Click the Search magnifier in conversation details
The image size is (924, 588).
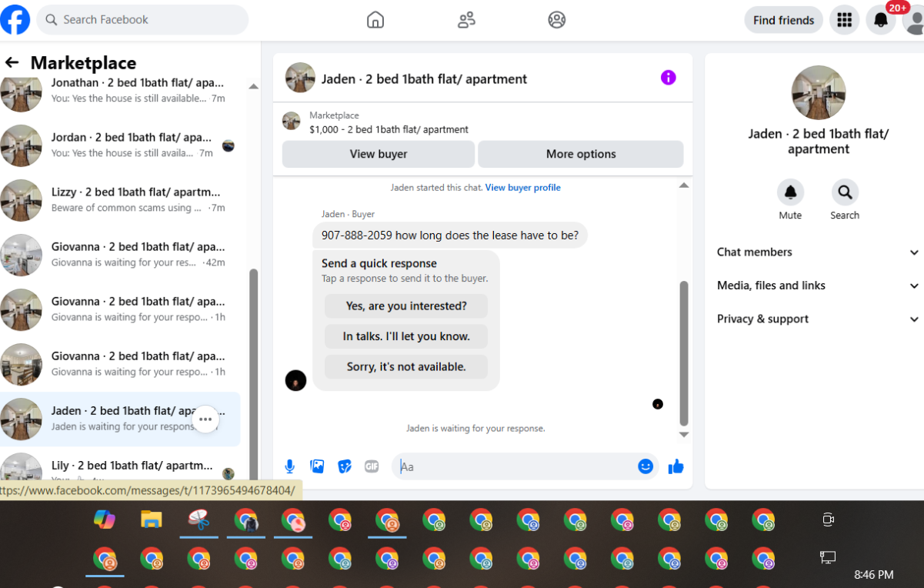[x=845, y=192]
